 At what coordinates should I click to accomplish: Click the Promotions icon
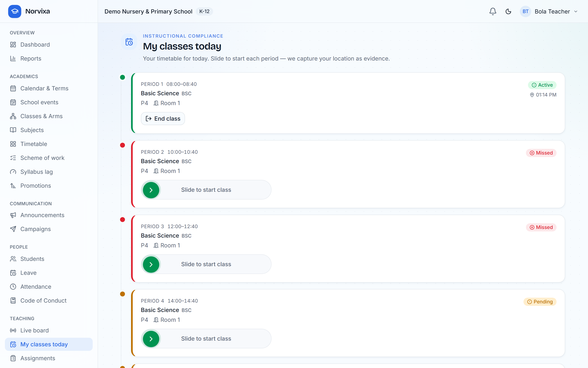tap(13, 186)
